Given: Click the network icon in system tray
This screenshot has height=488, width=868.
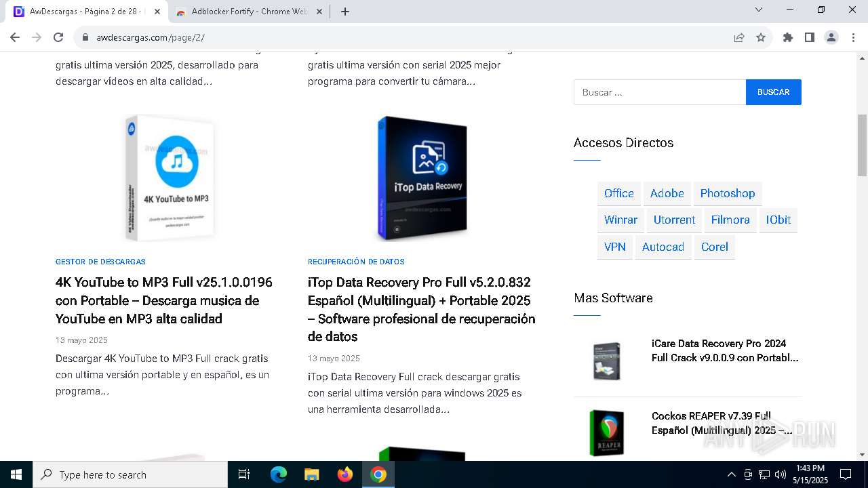Looking at the screenshot, I should tap(764, 474).
